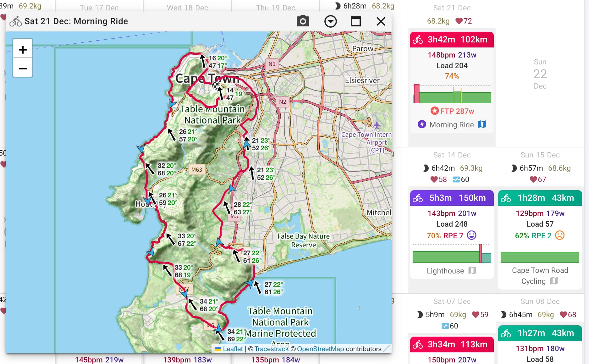Click the sleep moon icon by 6h45m
Screen dimensions: 589x364
click(504, 315)
